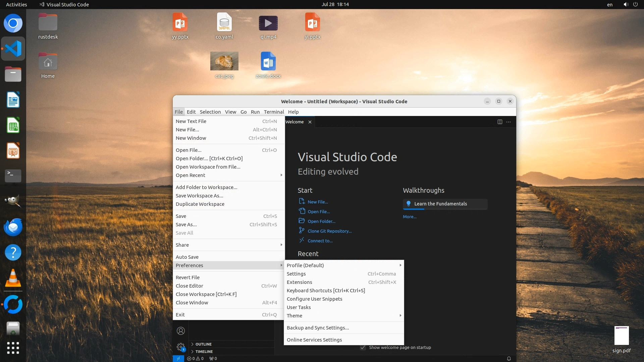Screen dimensions: 644x362
Task: Open the Theme submenu
Action: click(x=294, y=315)
